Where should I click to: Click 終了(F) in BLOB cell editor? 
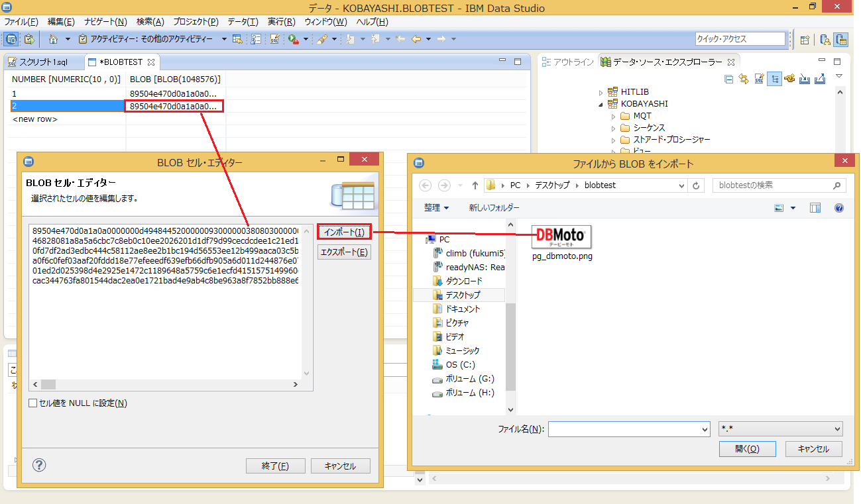click(x=276, y=466)
